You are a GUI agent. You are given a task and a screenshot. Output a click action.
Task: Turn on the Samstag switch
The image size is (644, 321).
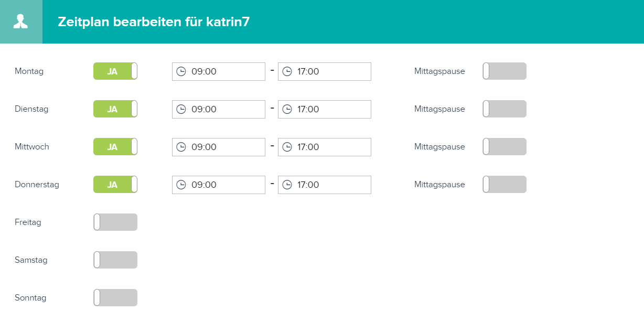click(x=115, y=260)
